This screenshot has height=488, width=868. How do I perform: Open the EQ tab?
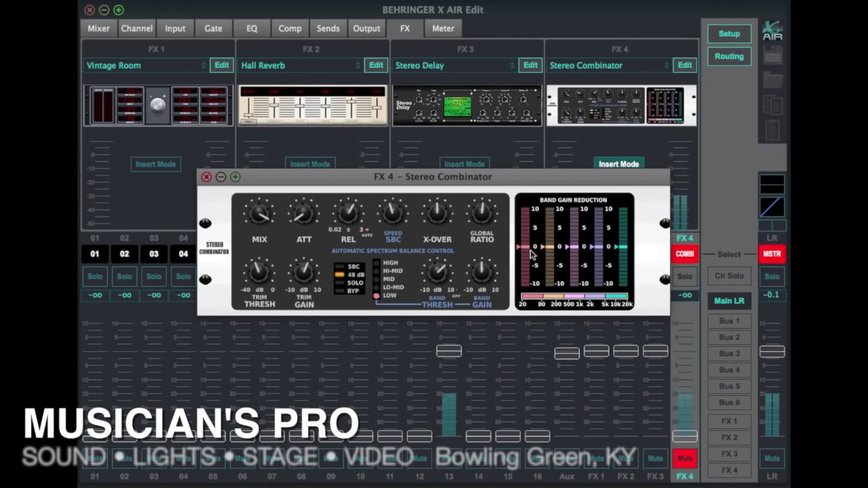pos(252,28)
